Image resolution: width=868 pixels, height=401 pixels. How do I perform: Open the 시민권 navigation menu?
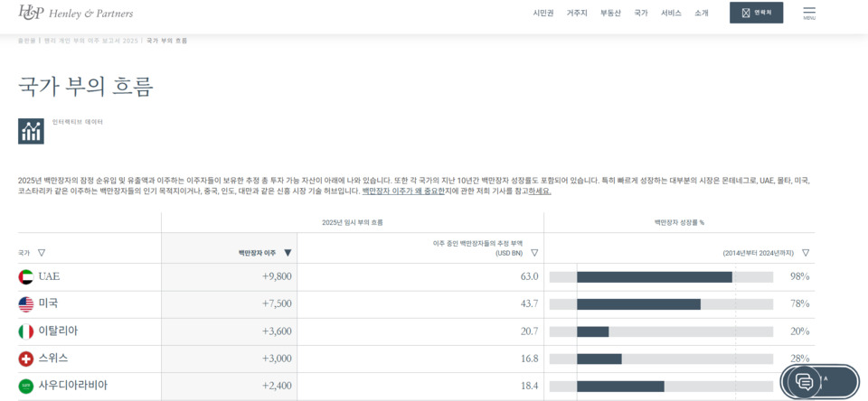pos(542,13)
